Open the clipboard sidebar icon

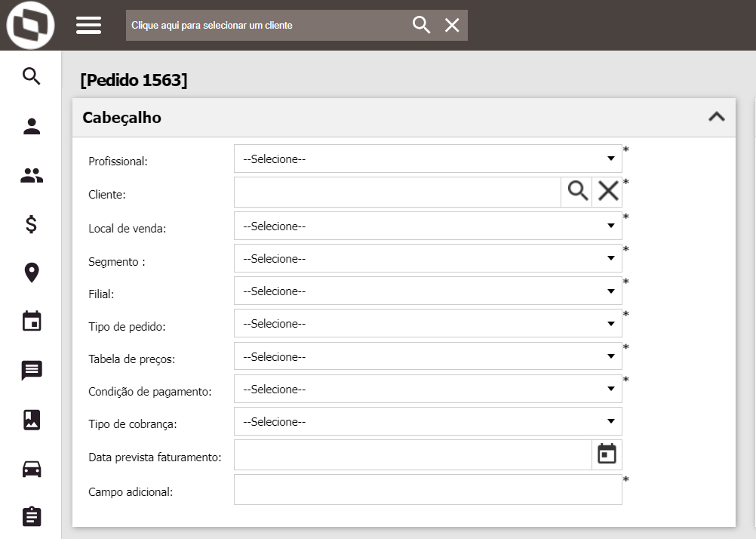[31, 517]
